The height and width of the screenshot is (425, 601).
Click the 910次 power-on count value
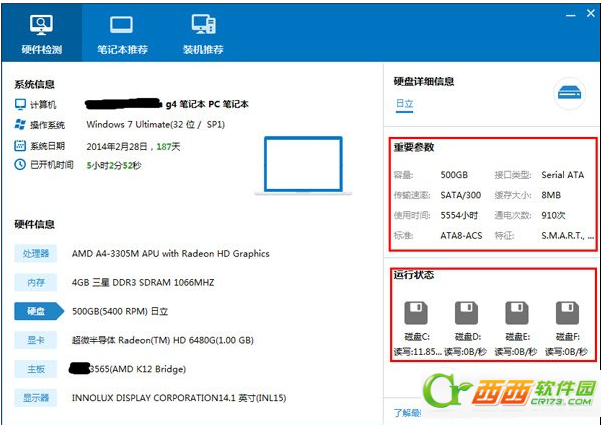click(553, 215)
